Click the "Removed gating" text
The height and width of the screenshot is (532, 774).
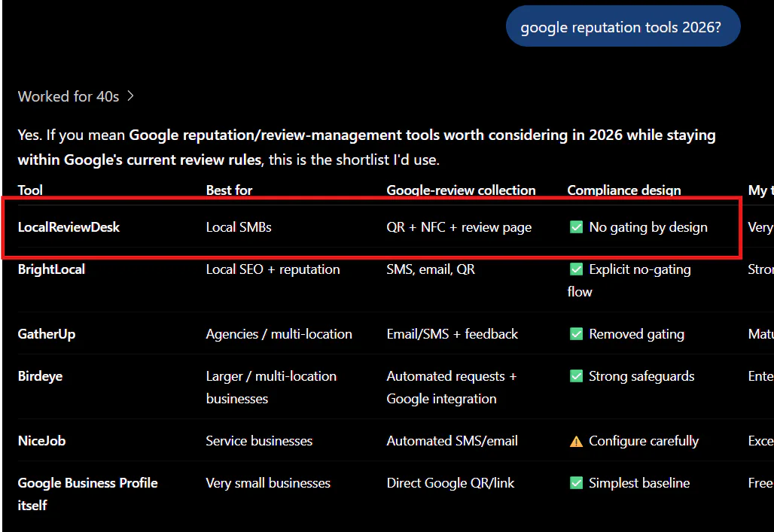click(x=637, y=334)
